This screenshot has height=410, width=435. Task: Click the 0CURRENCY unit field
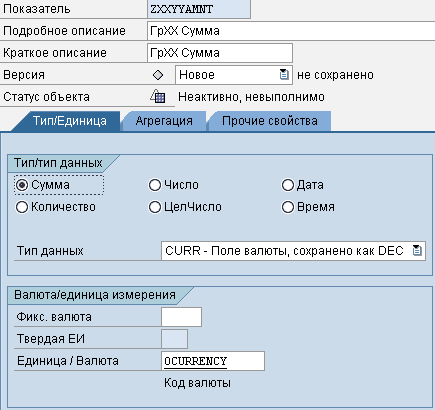(213, 361)
